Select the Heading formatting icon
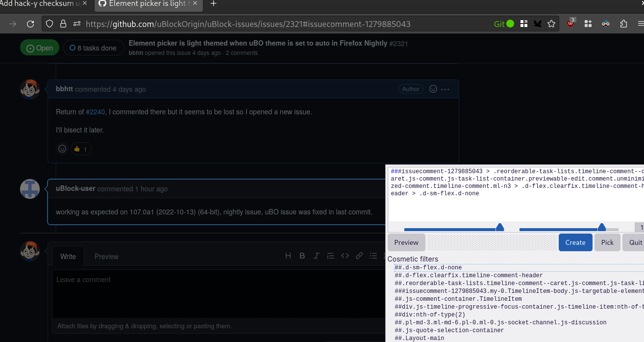The image size is (644, 342). click(288, 256)
